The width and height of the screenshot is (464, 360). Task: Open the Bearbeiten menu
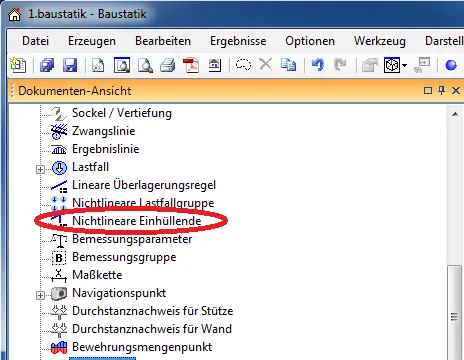coord(163,41)
